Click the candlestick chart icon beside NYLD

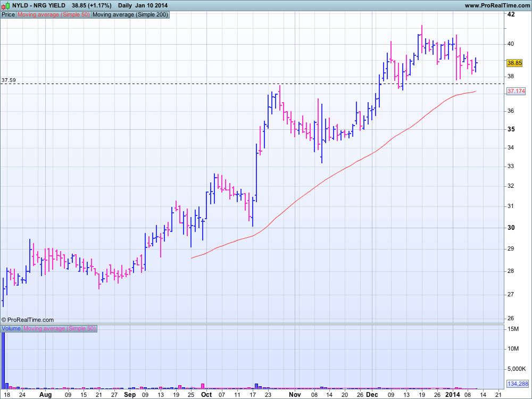pos(6,5)
